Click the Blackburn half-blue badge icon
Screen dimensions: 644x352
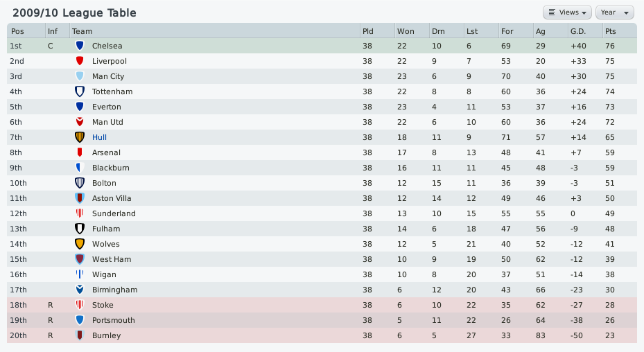(80, 168)
